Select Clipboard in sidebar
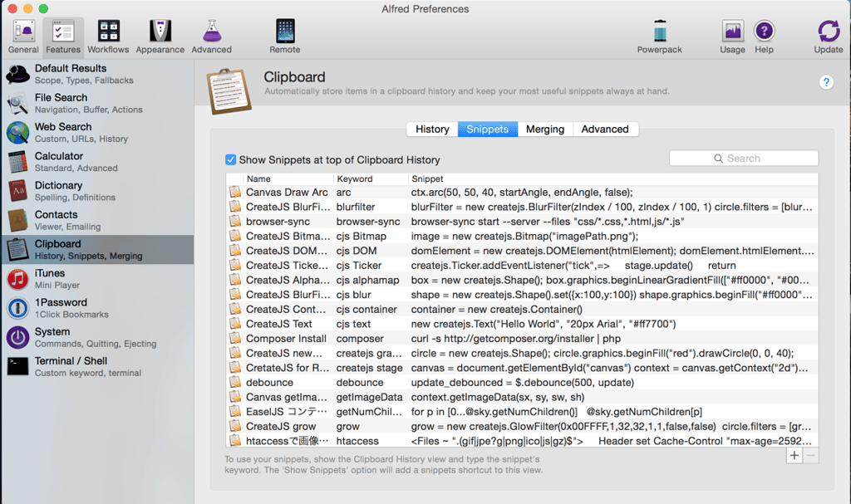This screenshot has width=851, height=504. click(x=97, y=250)
